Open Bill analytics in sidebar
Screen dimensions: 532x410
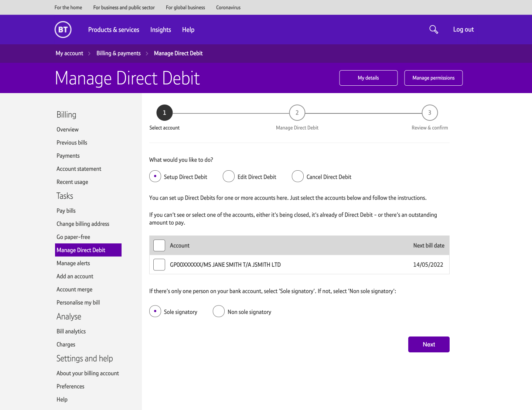(71, 331)
